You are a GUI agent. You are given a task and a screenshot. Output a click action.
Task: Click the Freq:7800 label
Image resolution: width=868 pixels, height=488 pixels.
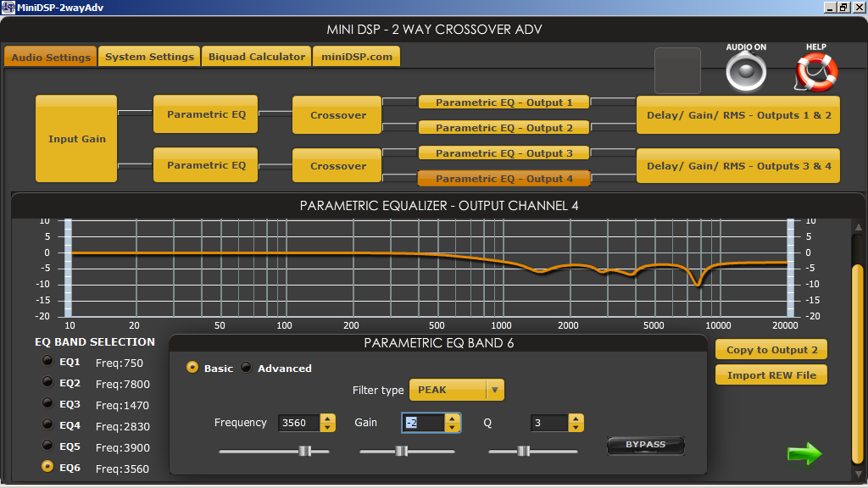click(122, 384)
